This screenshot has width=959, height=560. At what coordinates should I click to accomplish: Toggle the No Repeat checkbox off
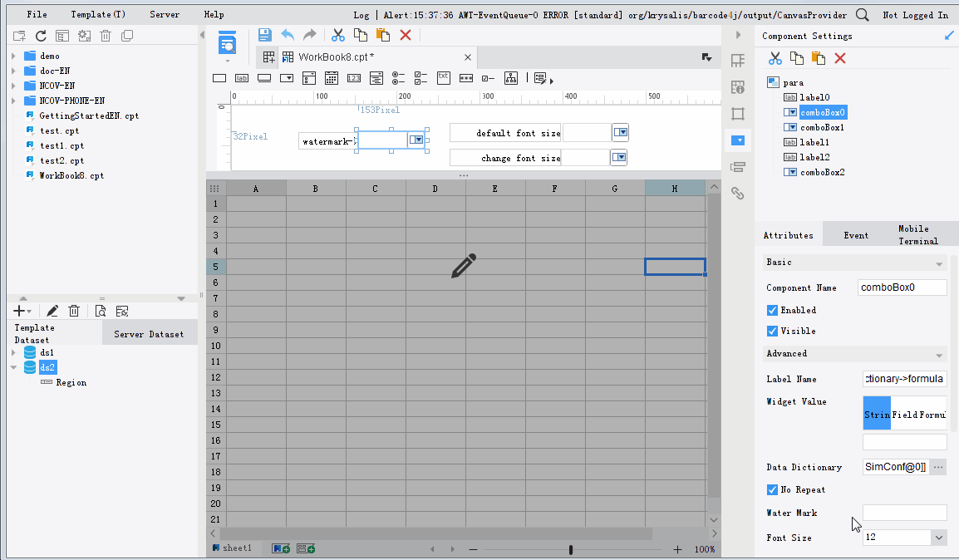(772, 489)
